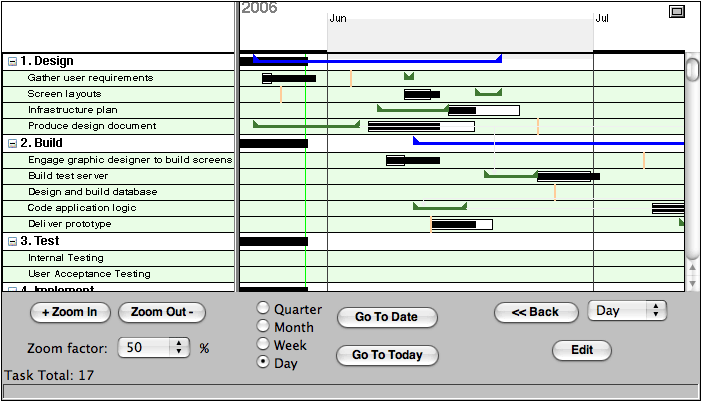
Task: Select the Build test server task row
Action: coord(118,176)
